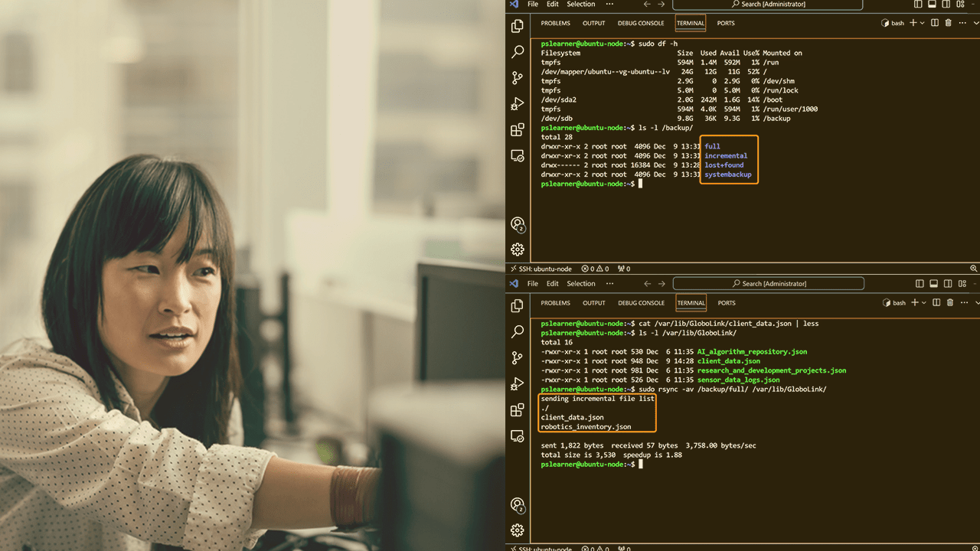Open the Accounts icon in lower activity bar
This screenshot has width=980, height=551.
[x=517, y=226]
